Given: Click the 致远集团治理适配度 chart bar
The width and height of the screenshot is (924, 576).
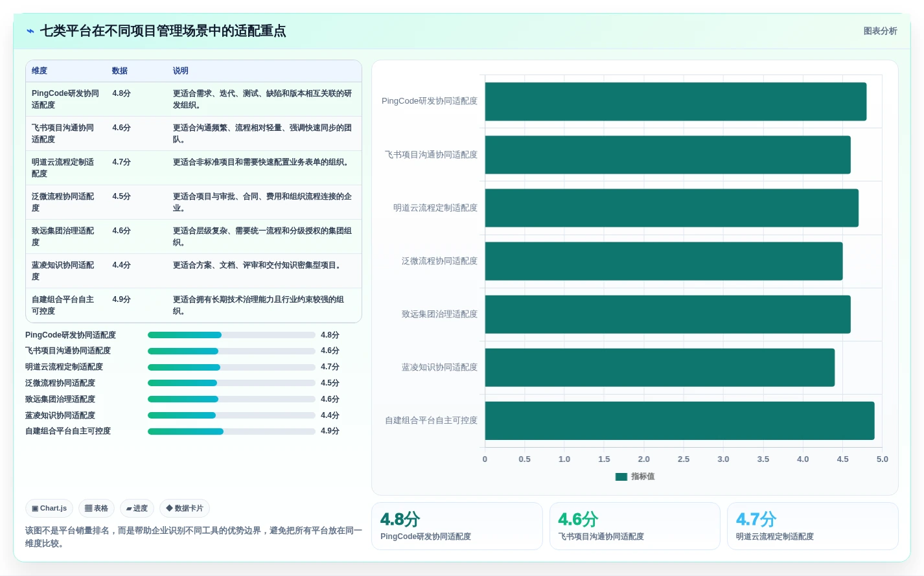Looking at the screenshot, I should (x=667, y=314).
